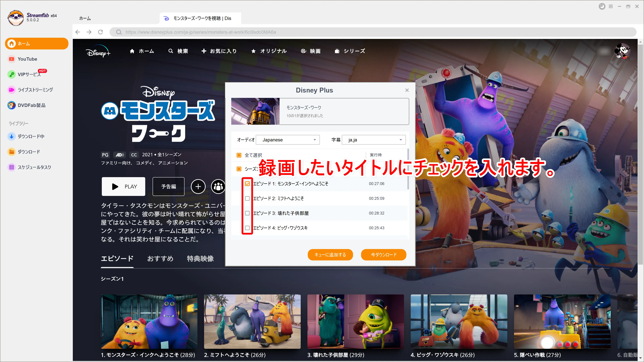Click the キューに追加する button
Image resolution: width=644 pixels, height=362 pixels.
point(330,255)
